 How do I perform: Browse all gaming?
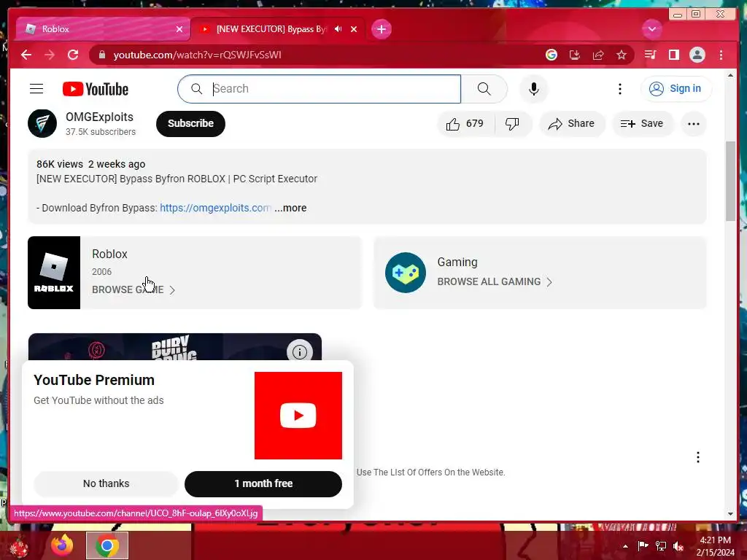coord(495,282)
